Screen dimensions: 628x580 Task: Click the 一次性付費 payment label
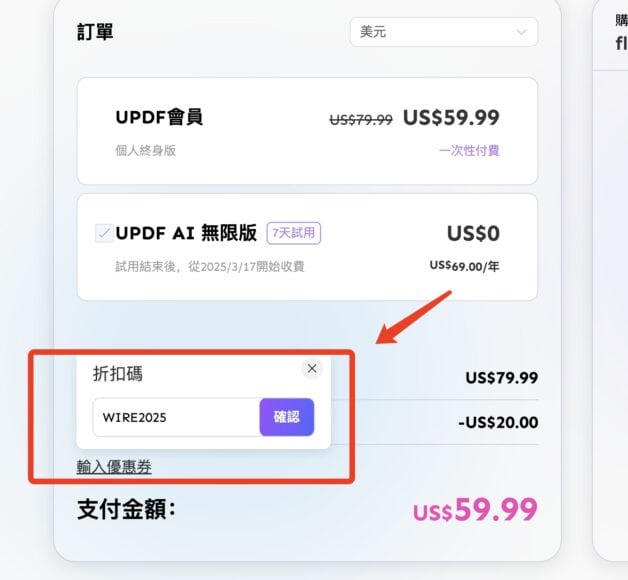pos(469,151)
